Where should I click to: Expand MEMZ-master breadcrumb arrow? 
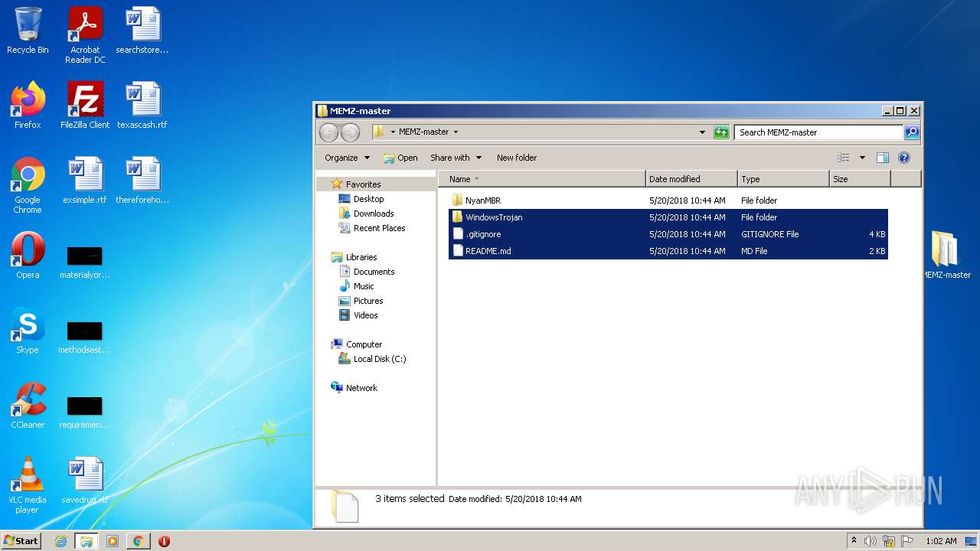pyautogui.click(x=456, y=132)
